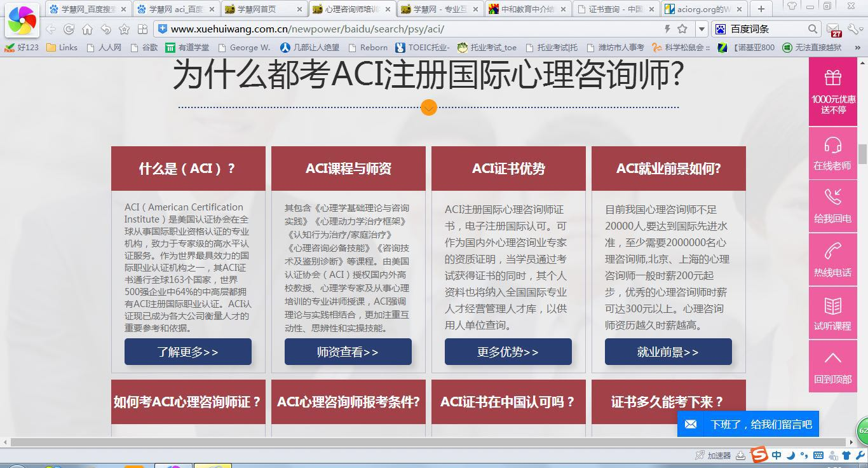868x468 pixels.
Task: Click the overflow chevron on the bookmarks bar
Action: (x=858, y=47)
